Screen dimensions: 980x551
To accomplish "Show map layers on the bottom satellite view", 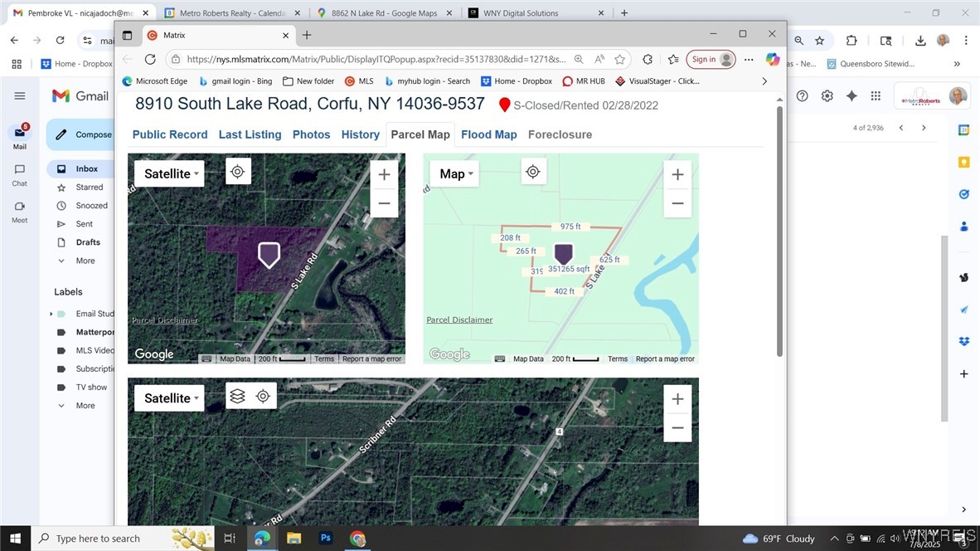I will [x=238, y=396].
